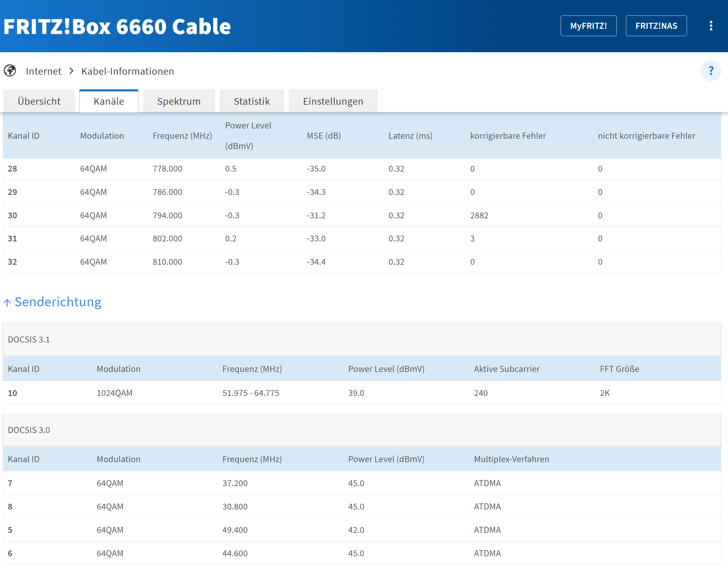Switch to the Einstellungen tab

(x=333, y=101)
